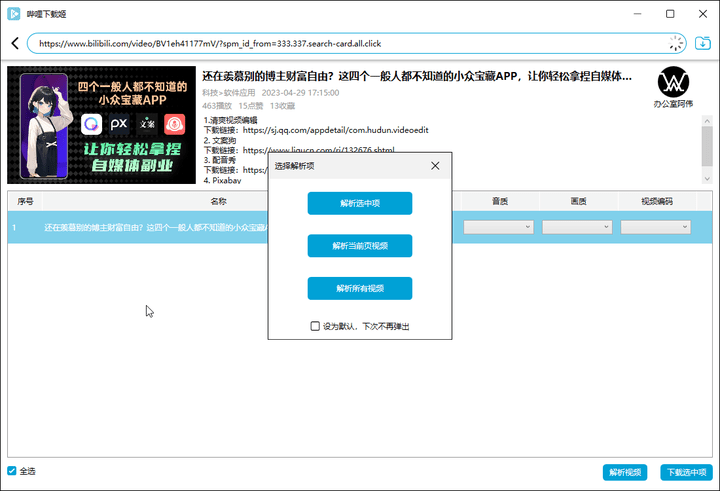Click the 序号 column header
This screenshot has height=491, width=720.
tap(25, 201)
